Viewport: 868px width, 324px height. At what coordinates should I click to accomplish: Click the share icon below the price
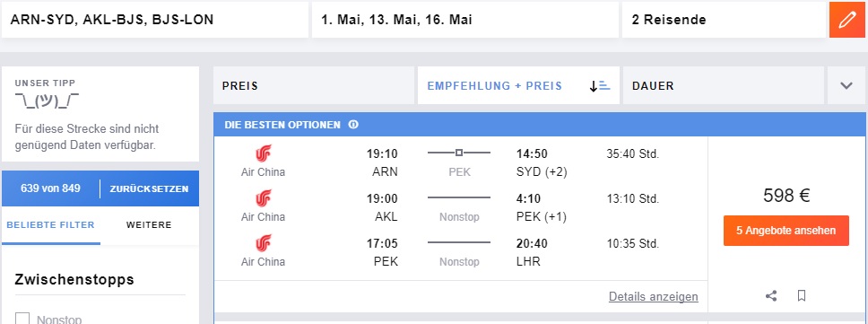click(771, 296)
